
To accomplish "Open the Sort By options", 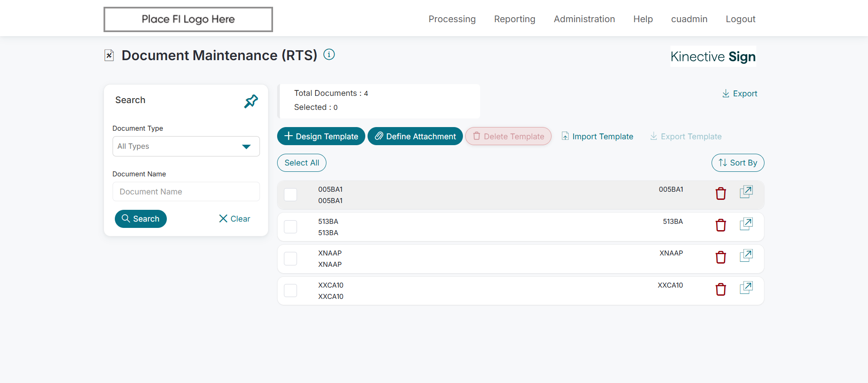I will (x=737, y=163).
